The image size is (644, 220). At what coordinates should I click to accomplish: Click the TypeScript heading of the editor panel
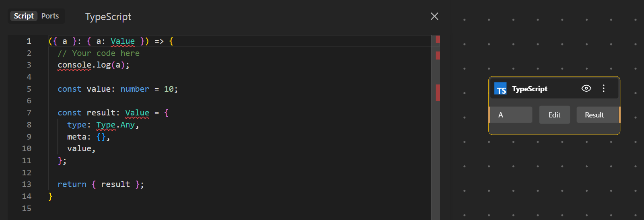pos(108,16)
